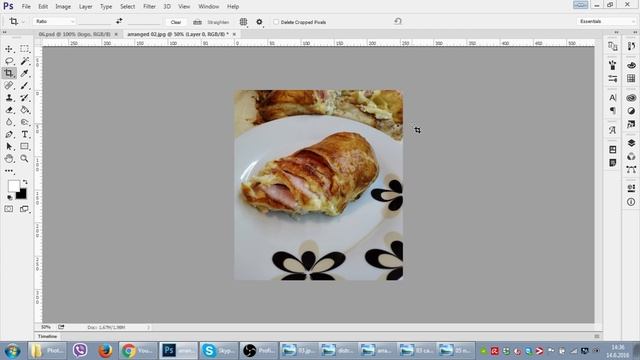
Task: Click the Straighten button
Action: click(211, 22)
